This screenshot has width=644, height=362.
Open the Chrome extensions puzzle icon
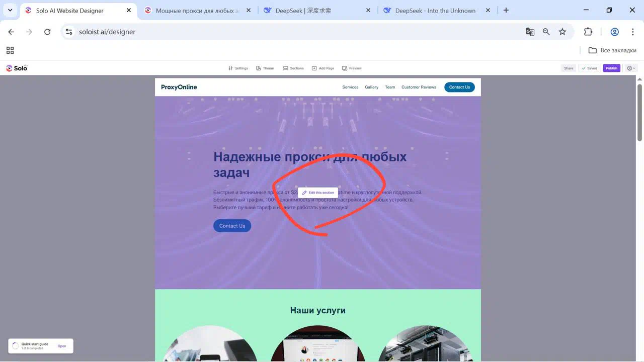(588, 32)
